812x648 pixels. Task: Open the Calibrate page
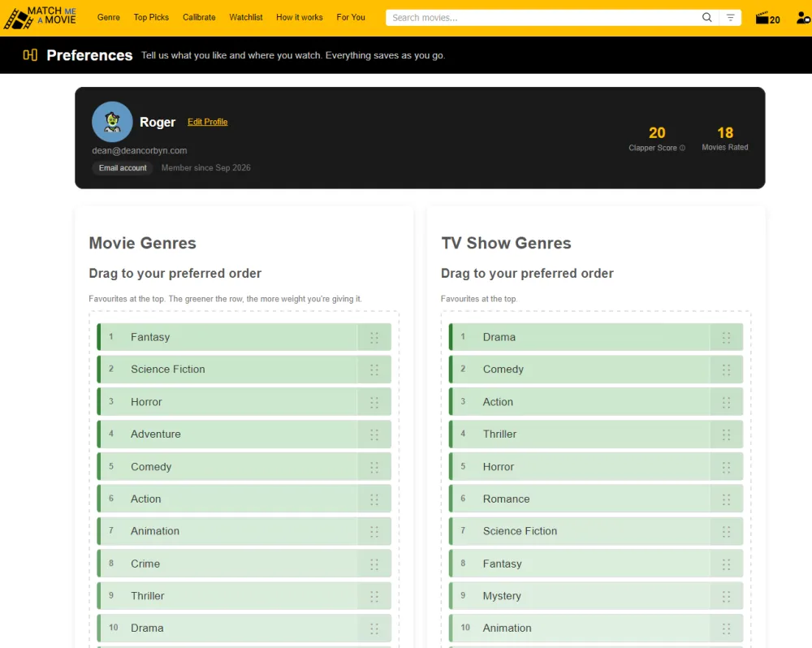pos(199,18)
